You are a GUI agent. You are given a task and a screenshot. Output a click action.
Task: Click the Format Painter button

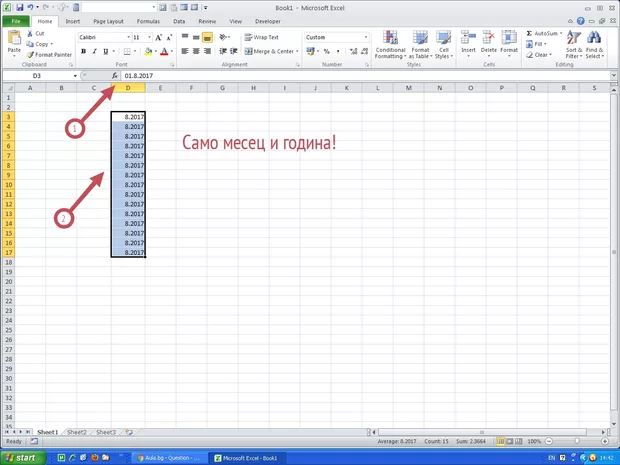pos(49,54)
